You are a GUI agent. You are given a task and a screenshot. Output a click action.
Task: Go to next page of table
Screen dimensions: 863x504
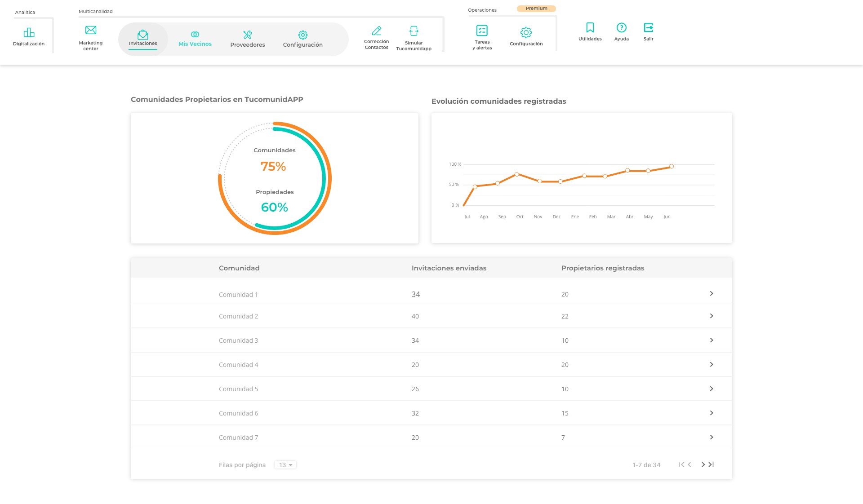[703, 465]
